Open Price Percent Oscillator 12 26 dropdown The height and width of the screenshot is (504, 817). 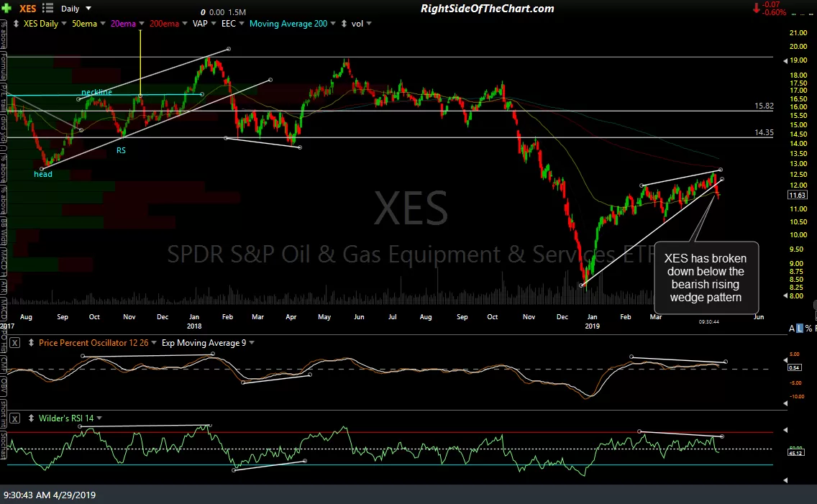154,343
